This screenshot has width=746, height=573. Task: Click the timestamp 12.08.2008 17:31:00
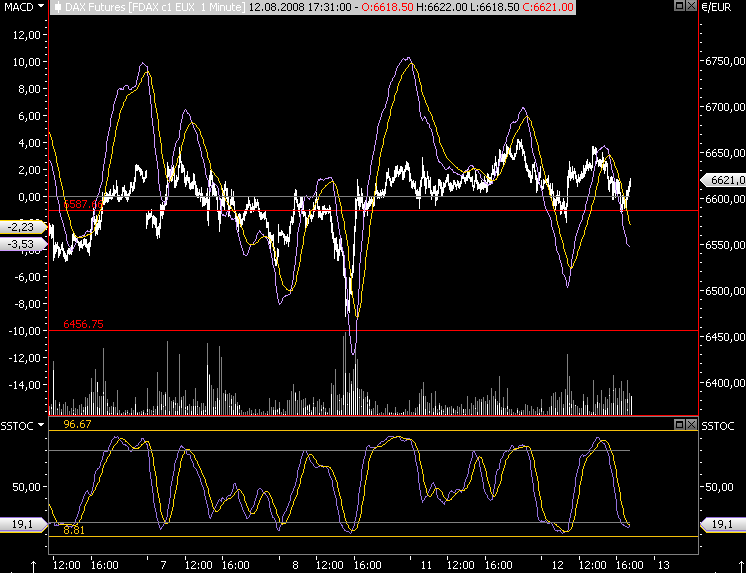pyautogui.click(x=300, y=7)
